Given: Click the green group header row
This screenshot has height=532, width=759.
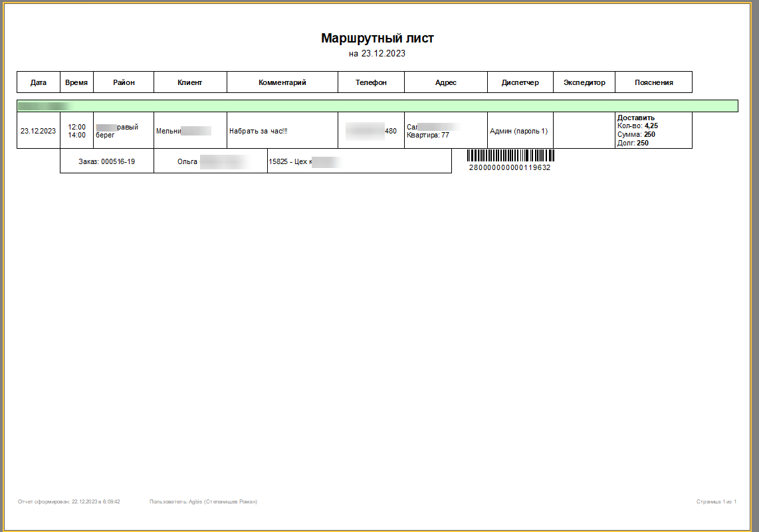Looking at the screenshot, I should tap(378, 106).
